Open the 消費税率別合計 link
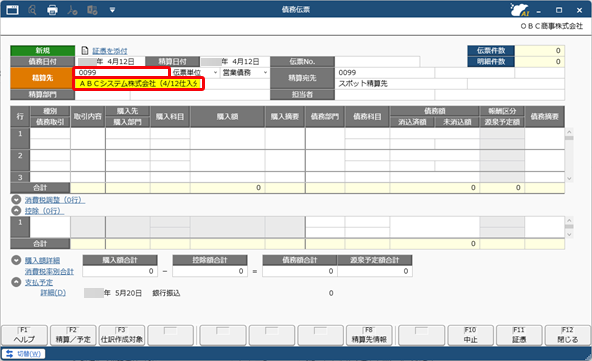The width and height of the screenshot is (592, 361). [x=49, y=272]
